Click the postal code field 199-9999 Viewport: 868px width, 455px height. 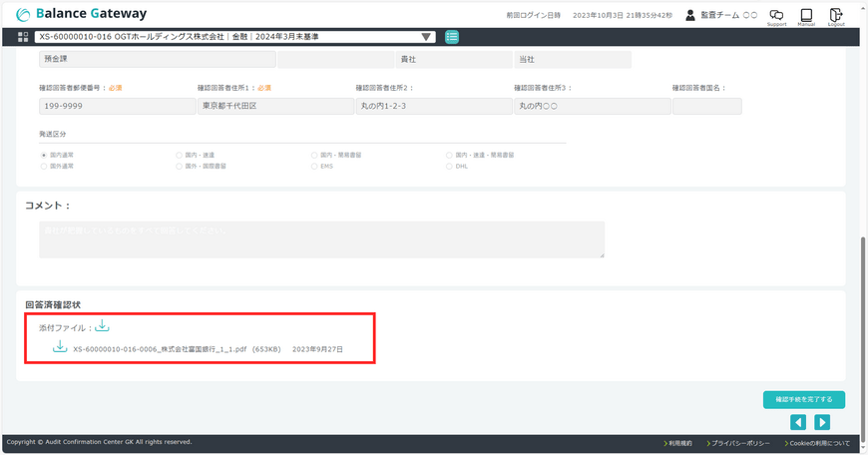pyautogui.click(x=115, y=106)
